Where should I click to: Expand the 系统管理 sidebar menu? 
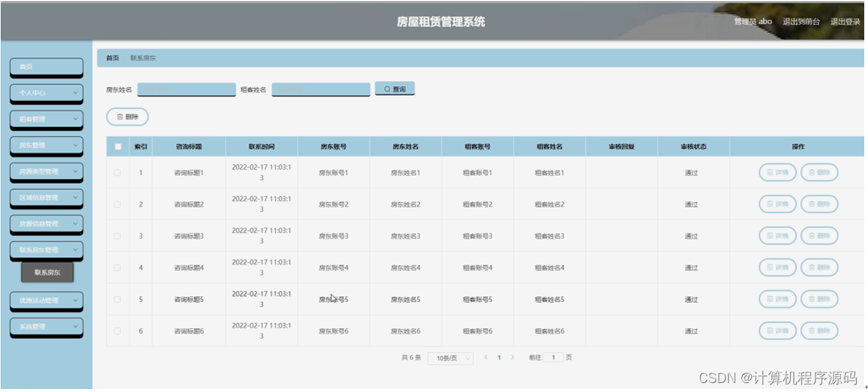click(x=46, y=327)
